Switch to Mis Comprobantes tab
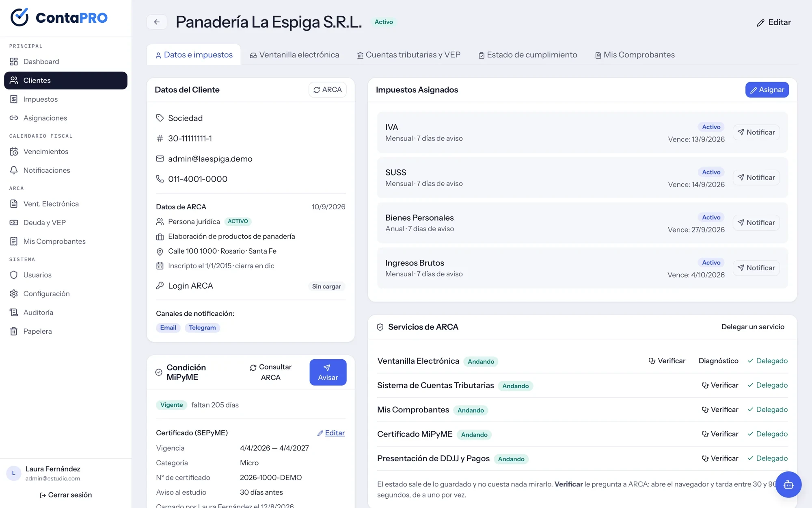812x508 pixels. point(635,55)
